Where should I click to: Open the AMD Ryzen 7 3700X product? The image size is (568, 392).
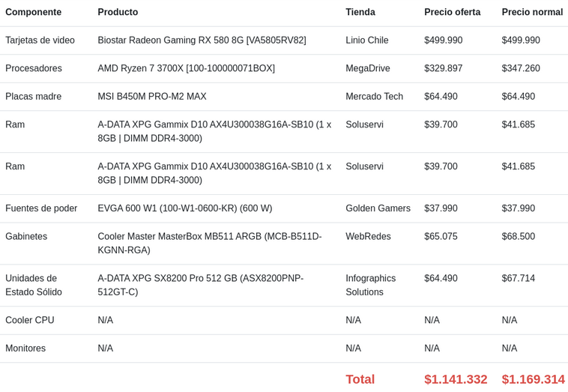[186, 68]
